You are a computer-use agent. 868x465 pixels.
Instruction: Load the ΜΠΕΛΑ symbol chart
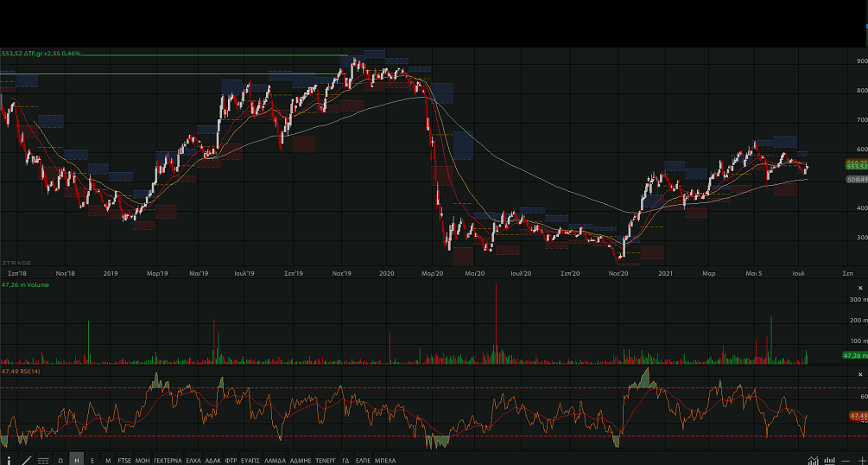385,460
